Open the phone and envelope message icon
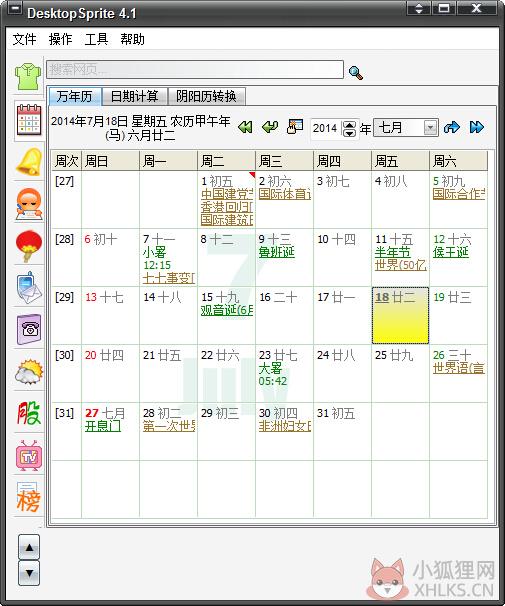 pyautogui.click(x=29, y=288)
